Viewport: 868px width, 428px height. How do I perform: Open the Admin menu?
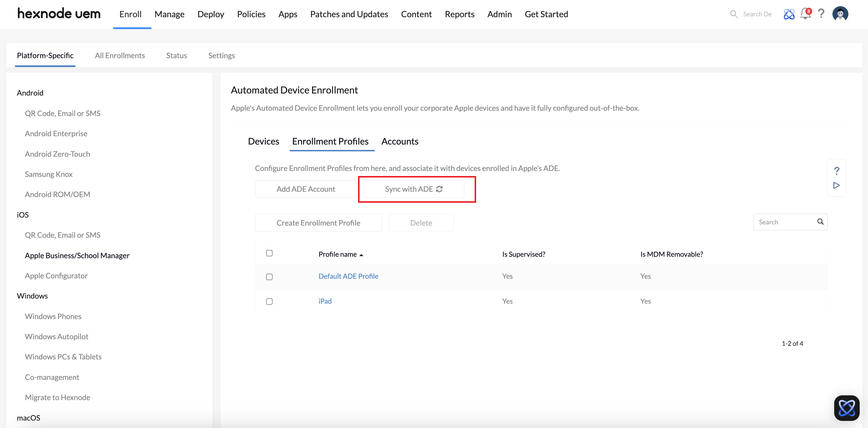499,14
